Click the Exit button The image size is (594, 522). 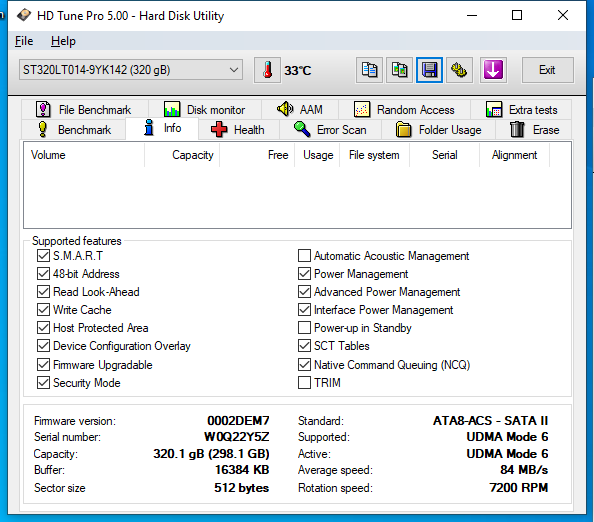point(547,70)
